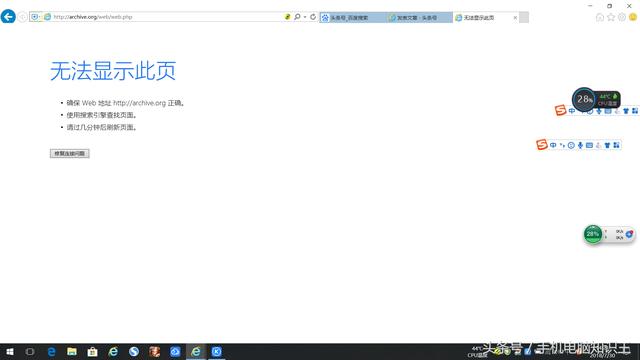Open Favorites with the star icon
Screen dimensions: 640x360
pos(611,17)
